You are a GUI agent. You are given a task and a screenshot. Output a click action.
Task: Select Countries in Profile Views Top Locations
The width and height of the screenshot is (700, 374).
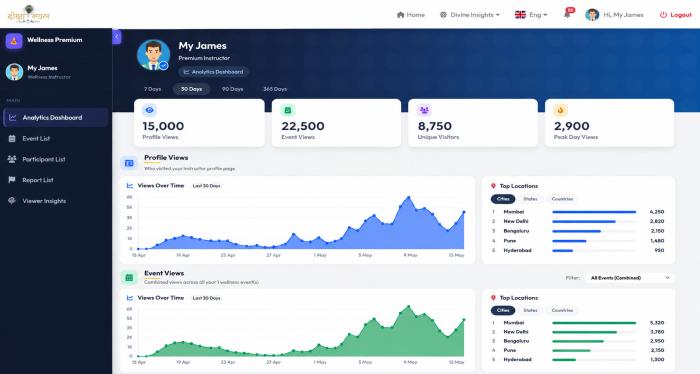point(562,199)
